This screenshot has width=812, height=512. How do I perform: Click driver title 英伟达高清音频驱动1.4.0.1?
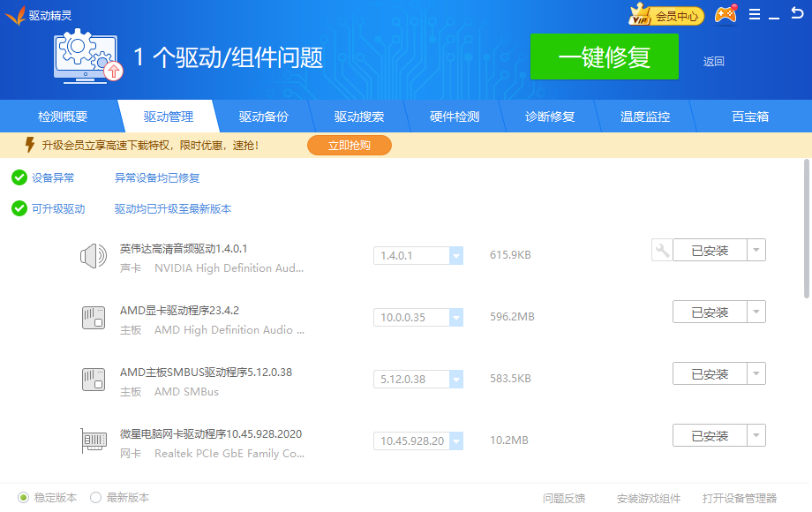pos(184,248)
